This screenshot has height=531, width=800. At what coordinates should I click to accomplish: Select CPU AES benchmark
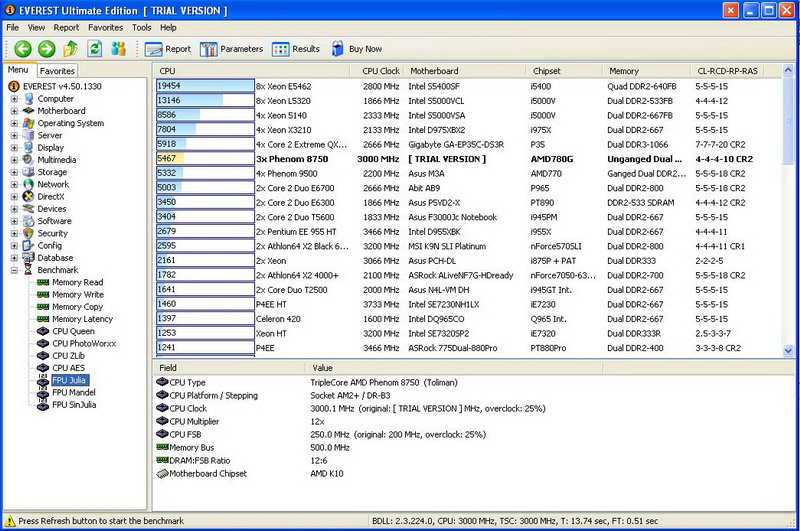tap(68, 368)
